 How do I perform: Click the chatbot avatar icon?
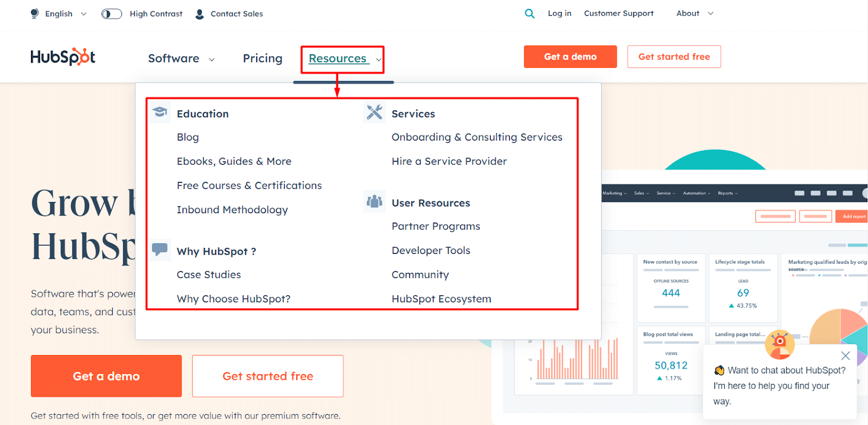(x=780, y=345)
